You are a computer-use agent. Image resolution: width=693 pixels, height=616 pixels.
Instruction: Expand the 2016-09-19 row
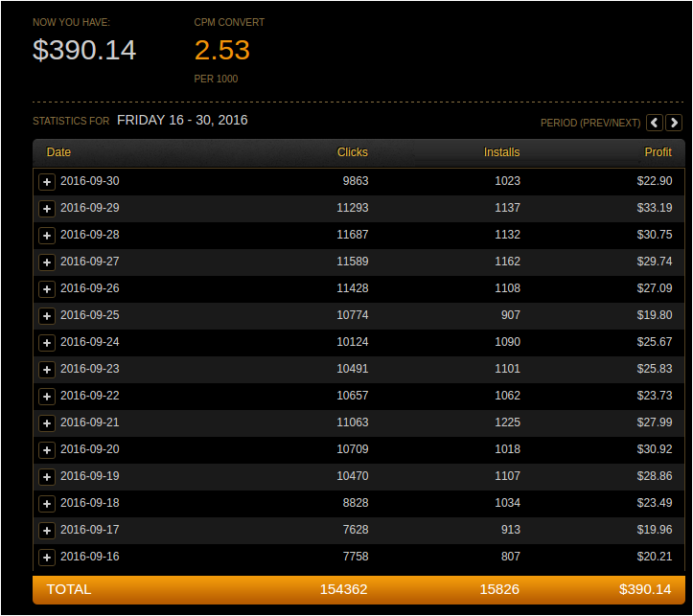[x=47, y=477]
